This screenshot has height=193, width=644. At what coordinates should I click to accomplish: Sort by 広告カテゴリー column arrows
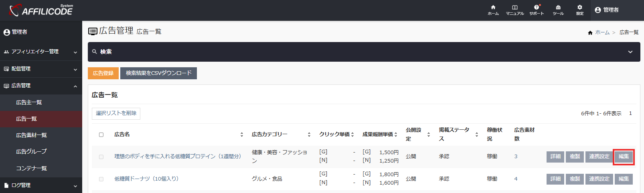click(309, 135)
